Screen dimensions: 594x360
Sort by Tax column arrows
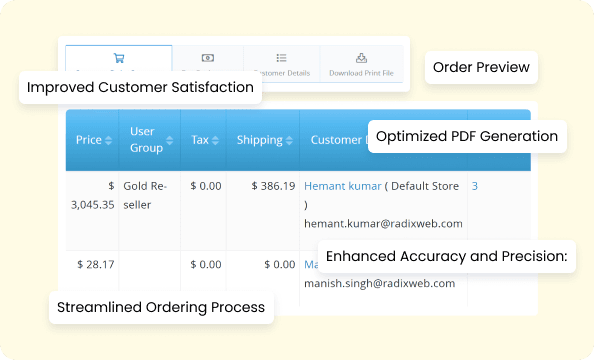(215, 140)
